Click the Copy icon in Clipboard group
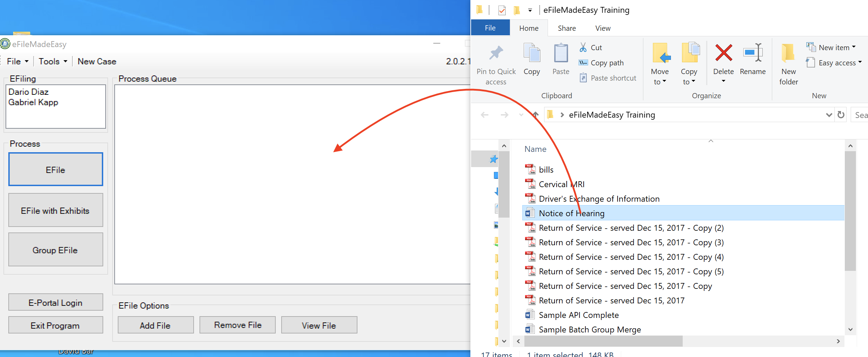 coord(532,53)
